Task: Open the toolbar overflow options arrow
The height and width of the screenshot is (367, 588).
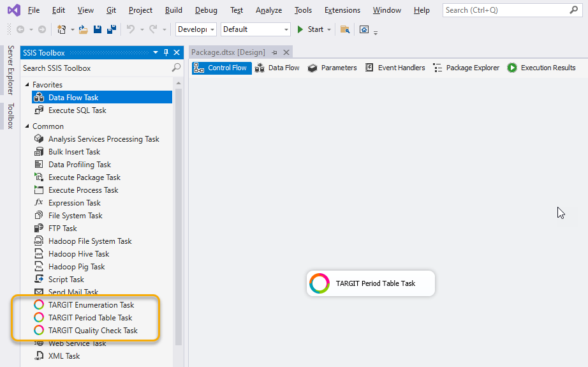Action: [376, 33]
